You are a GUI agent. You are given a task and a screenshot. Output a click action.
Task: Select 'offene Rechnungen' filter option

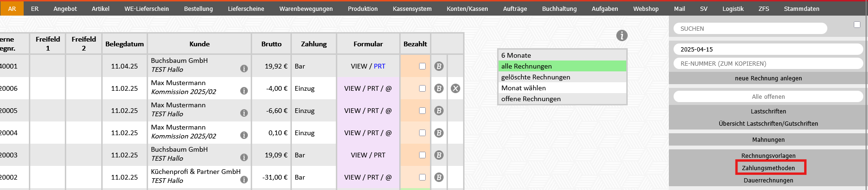(531, 99)
